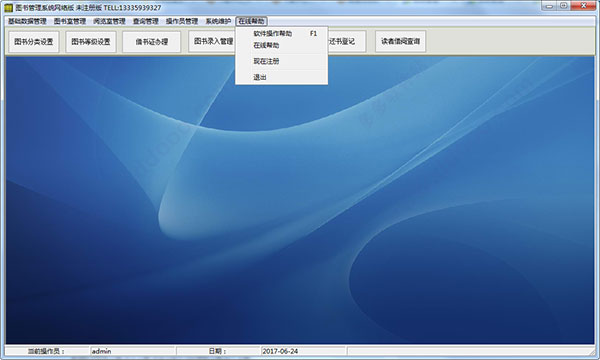600x360 pixels.
Task: Choose 现在注册 in the help menu
Action: click(281, 61)
